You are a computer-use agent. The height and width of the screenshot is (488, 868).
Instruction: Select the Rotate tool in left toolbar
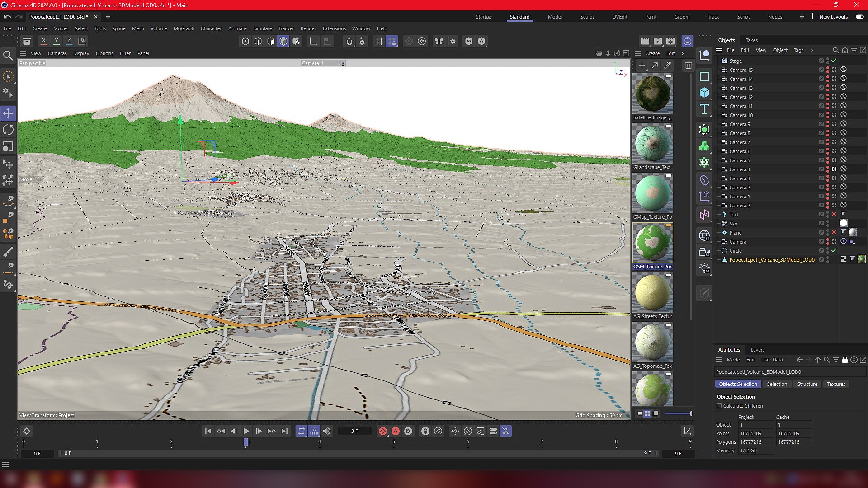(x=8, y=130)
